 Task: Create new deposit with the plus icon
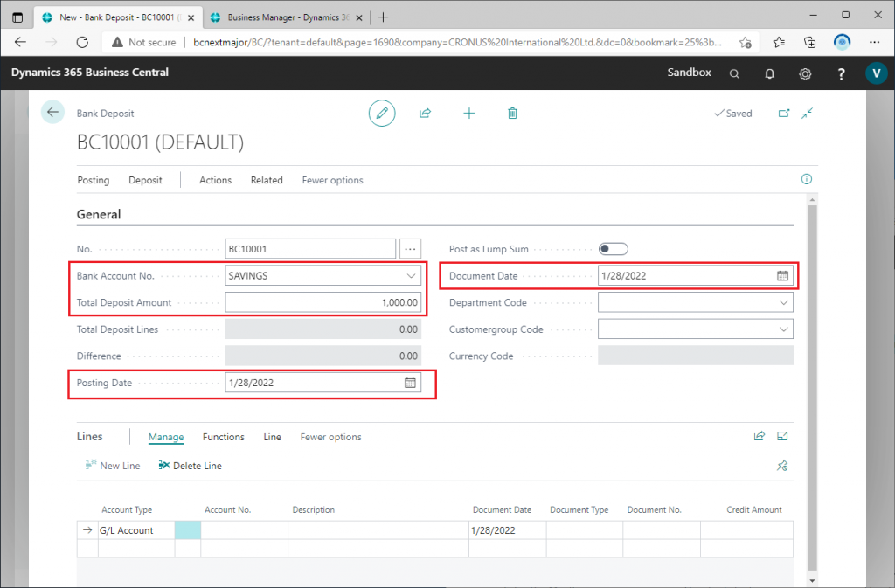469,113
